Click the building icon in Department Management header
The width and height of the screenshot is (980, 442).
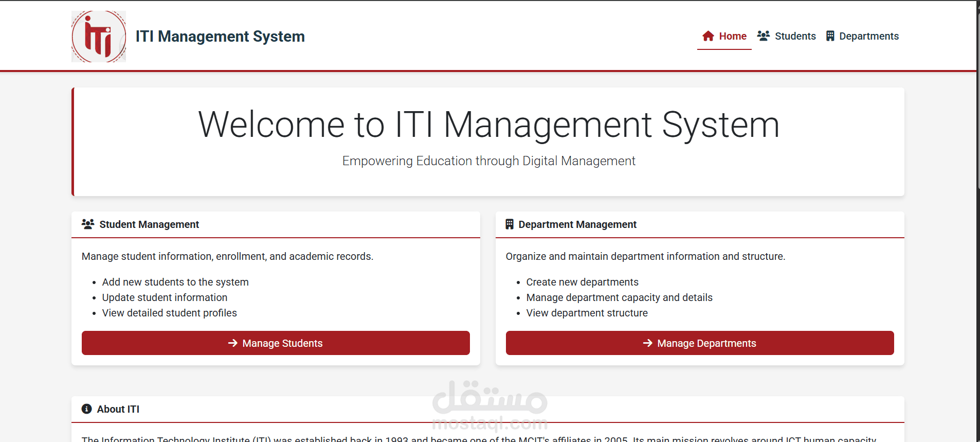coord(510,224)
